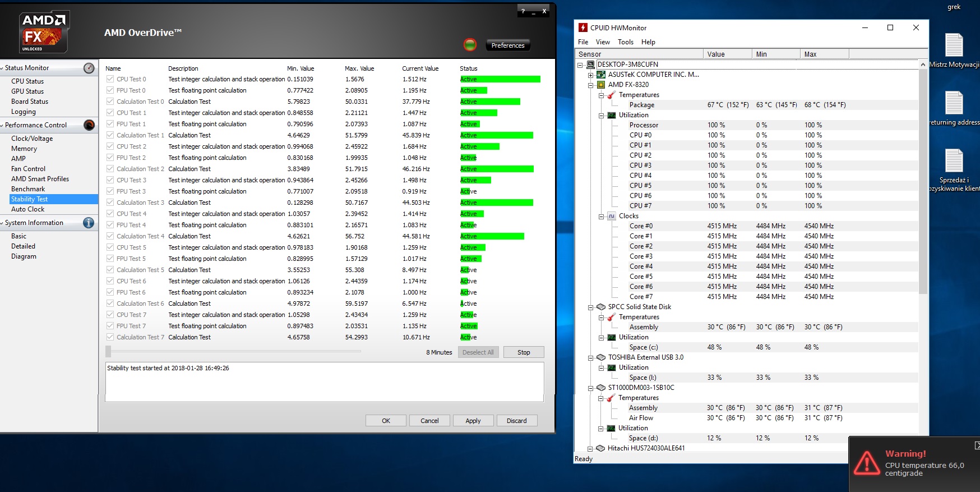Collapse the DESKTOP-3M8CUFN tree node

click(x=580, y=65)
